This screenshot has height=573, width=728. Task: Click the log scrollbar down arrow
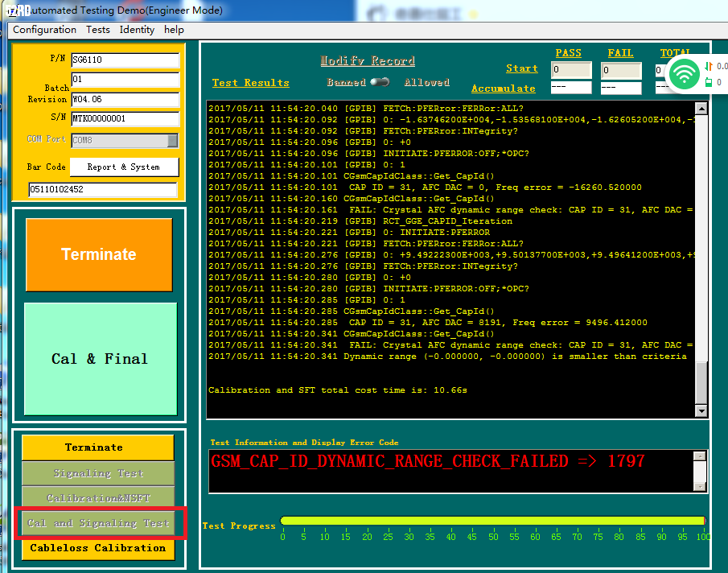[701, 410]
